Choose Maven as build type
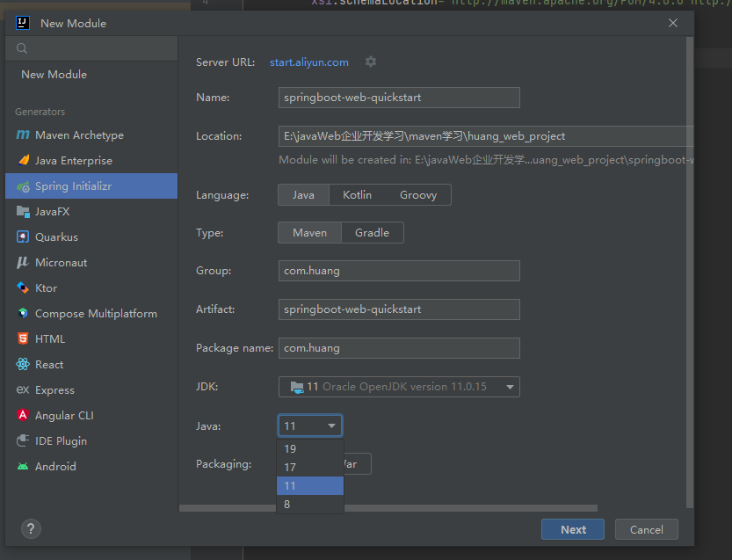The image size is (732, 560). click(309, 233)
